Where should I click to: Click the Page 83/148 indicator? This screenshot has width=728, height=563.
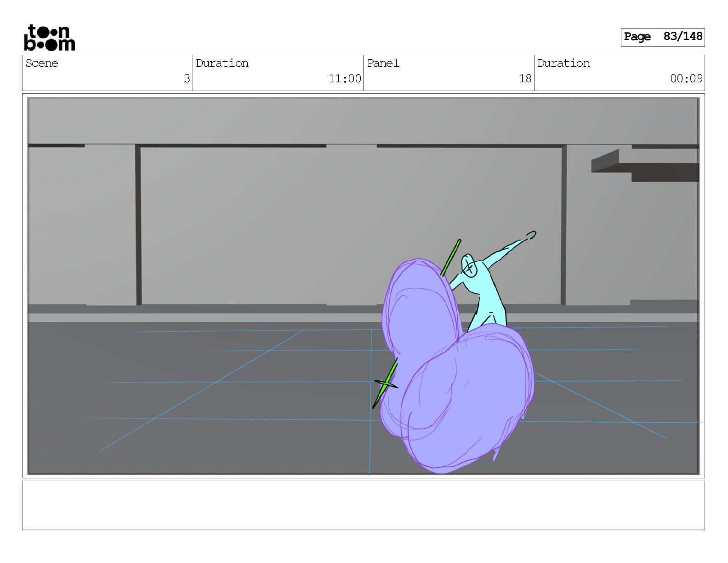point(663,37)
